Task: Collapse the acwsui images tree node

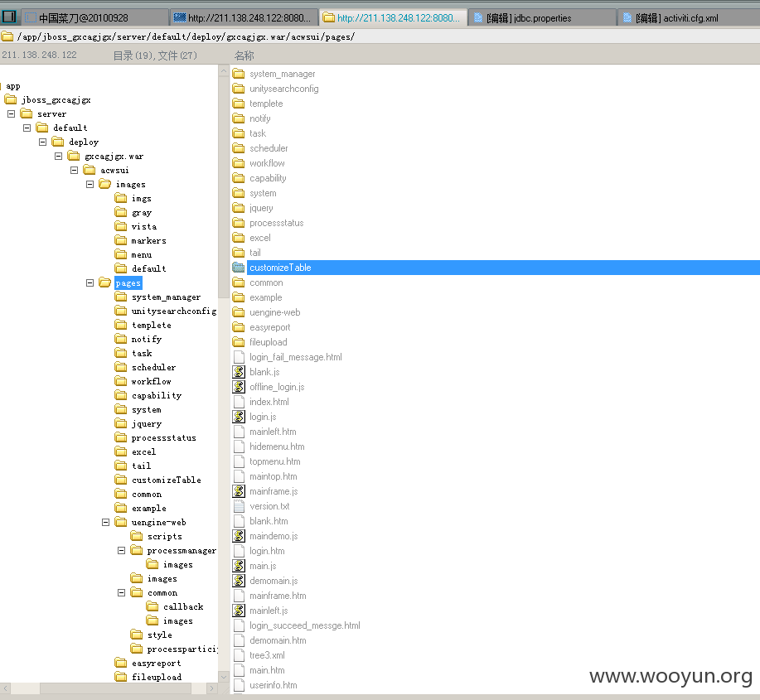Action: 90,184
